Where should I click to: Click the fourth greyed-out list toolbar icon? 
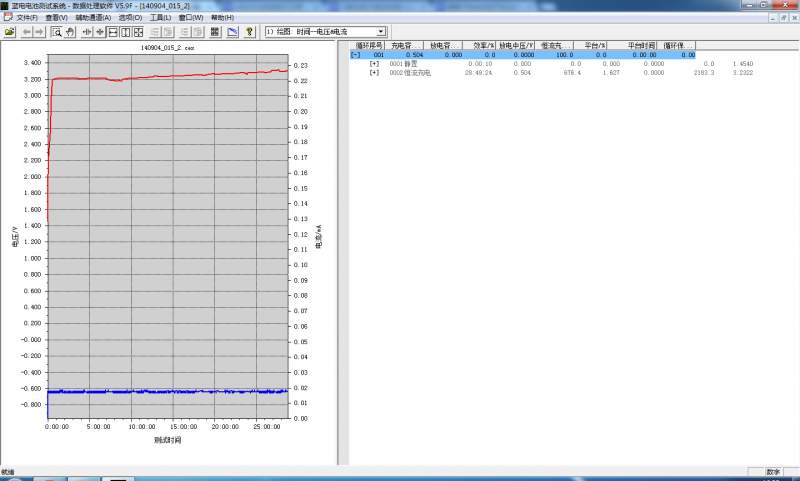point(198,32)
